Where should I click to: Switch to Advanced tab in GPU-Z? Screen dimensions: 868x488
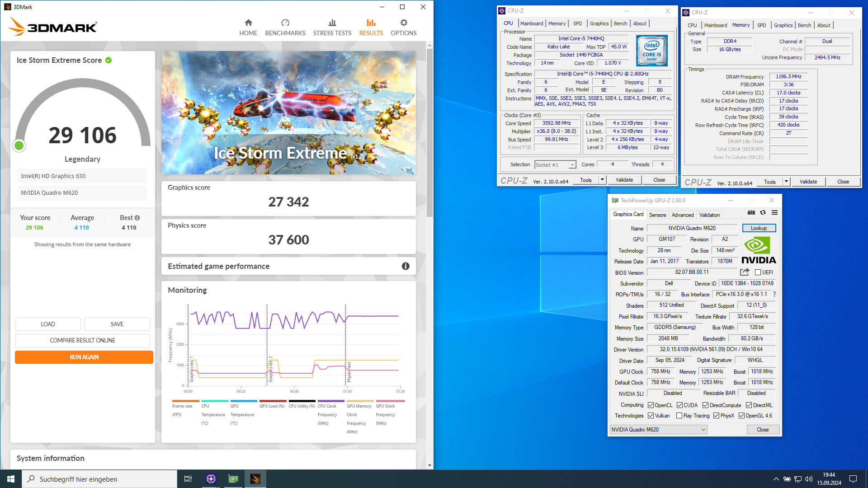click(x=682, y=215)
